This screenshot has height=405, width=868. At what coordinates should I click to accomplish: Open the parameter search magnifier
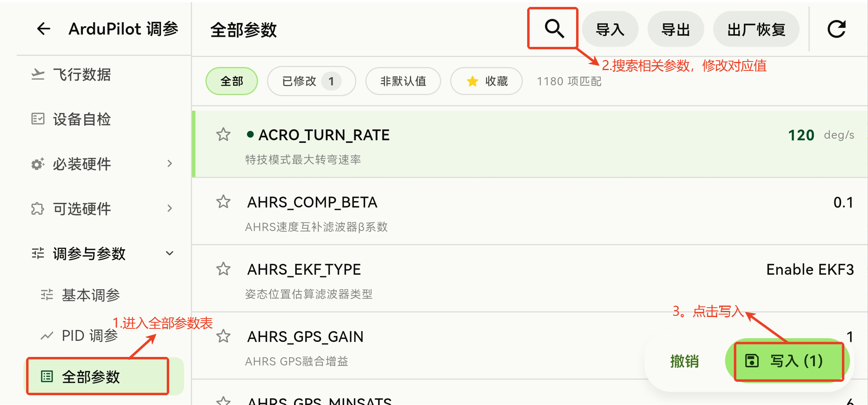tap(554, 29)
